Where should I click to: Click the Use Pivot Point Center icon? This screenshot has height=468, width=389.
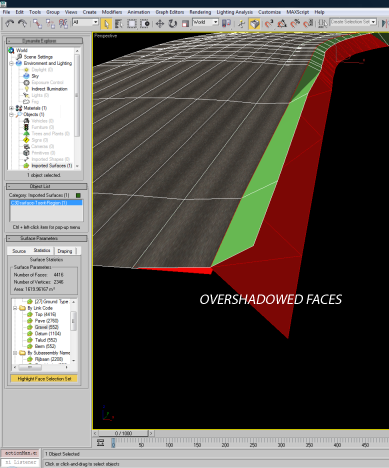[x=226, y=23]
